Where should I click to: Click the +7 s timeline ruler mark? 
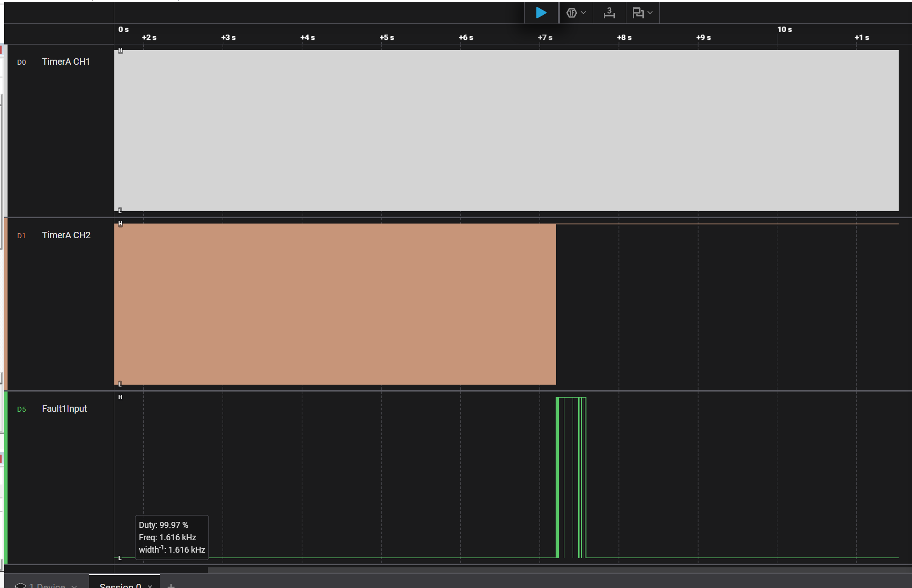(x=545, y=38)
